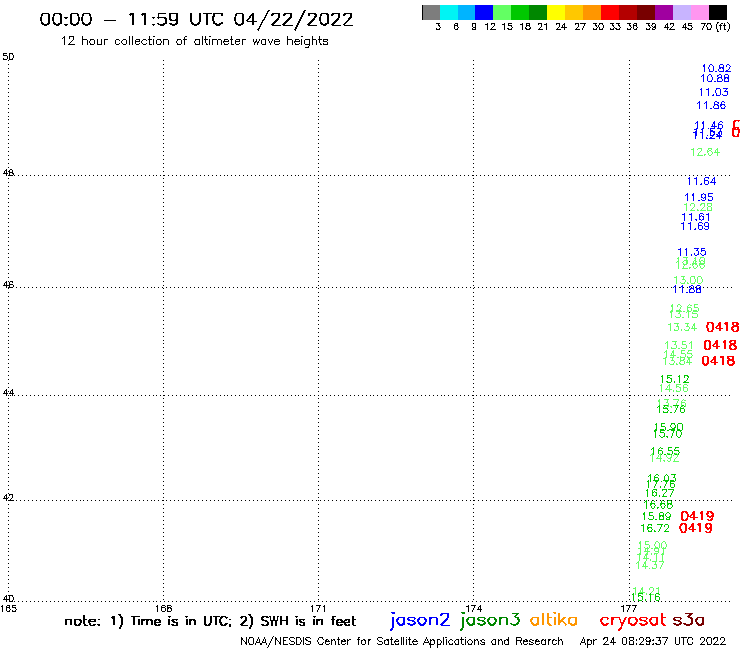Select the blue 11.35 value
This screenshot has height=650, width=740.
pos(692,252)
